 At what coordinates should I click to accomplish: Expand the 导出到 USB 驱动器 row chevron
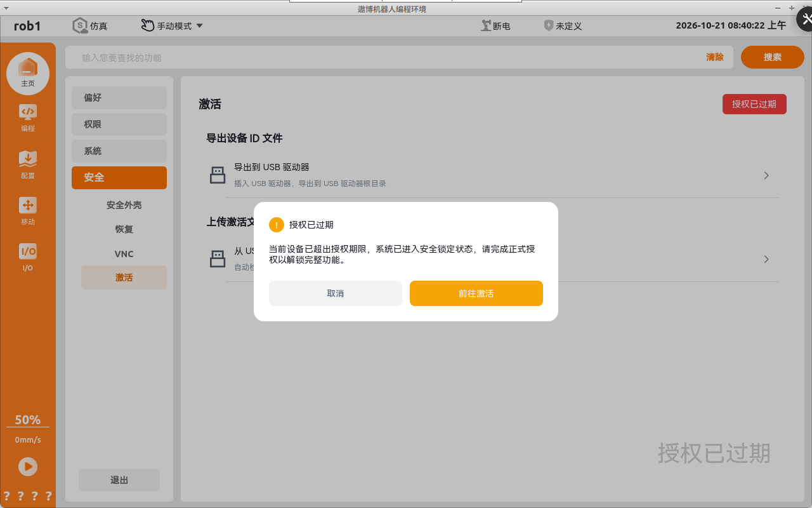click(x=766, y=175)
